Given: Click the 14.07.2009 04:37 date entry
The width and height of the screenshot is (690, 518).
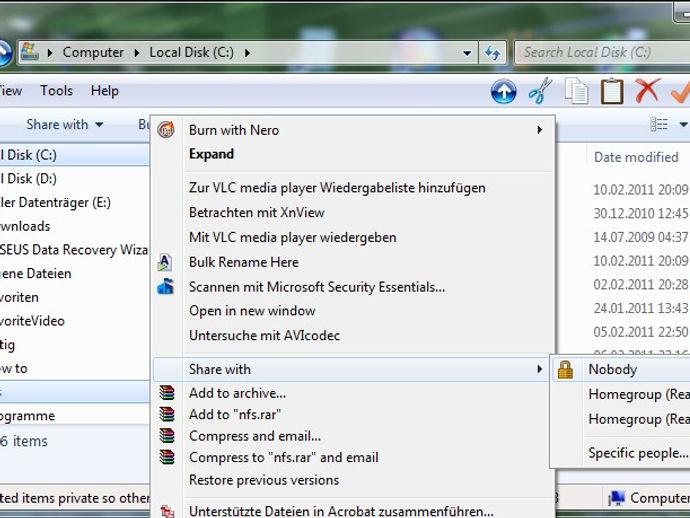Looking at the screenshot, I should pos(641,237).
